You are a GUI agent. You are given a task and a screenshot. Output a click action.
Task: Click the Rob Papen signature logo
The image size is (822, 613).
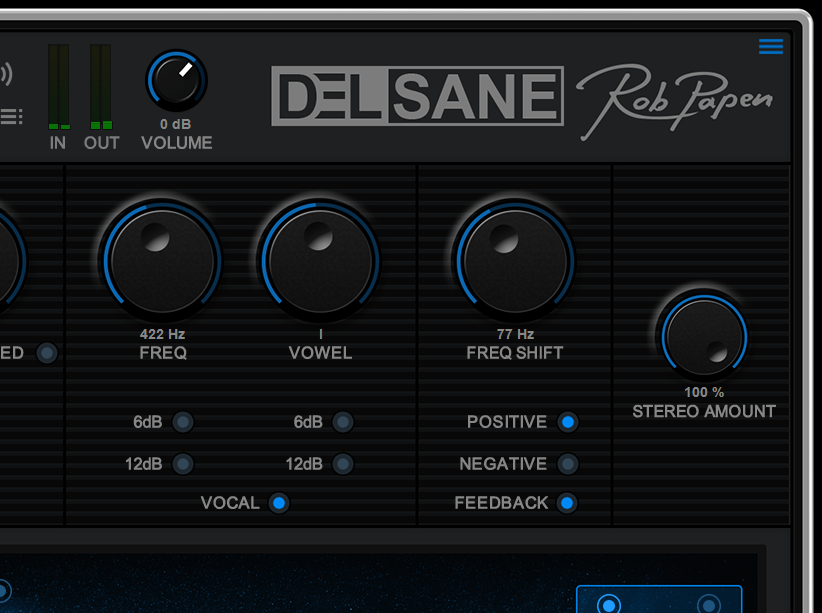click(x=675, y=101)
